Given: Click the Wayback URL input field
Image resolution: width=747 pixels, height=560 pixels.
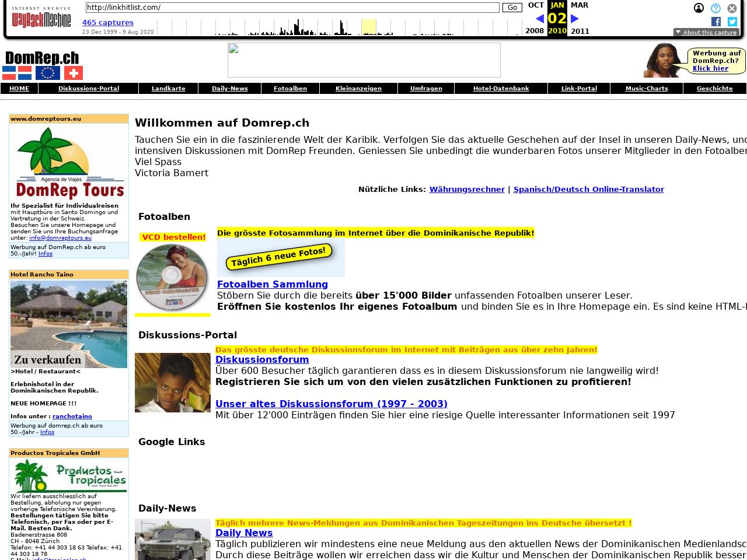Looking at the screenshot, I should coord(292,8).
